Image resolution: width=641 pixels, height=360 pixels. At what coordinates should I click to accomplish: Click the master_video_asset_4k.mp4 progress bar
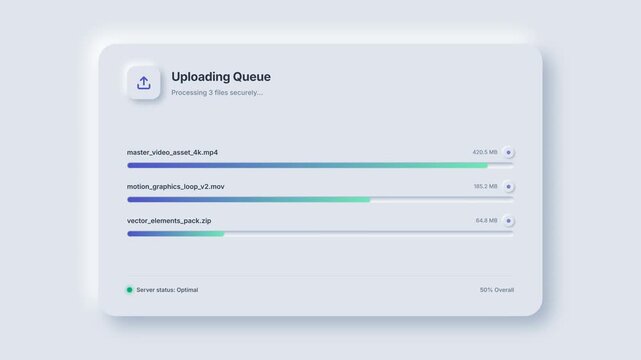320,165
